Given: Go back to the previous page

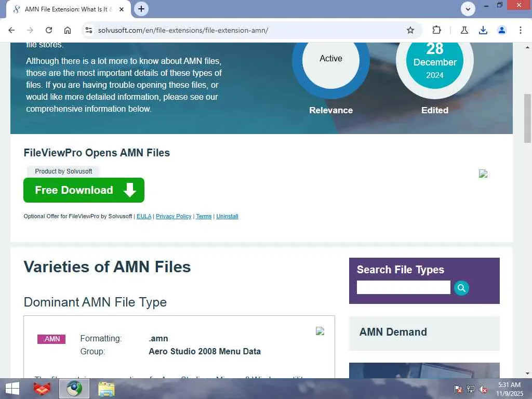Looking at the screenshot, I should tap(11, 30).
